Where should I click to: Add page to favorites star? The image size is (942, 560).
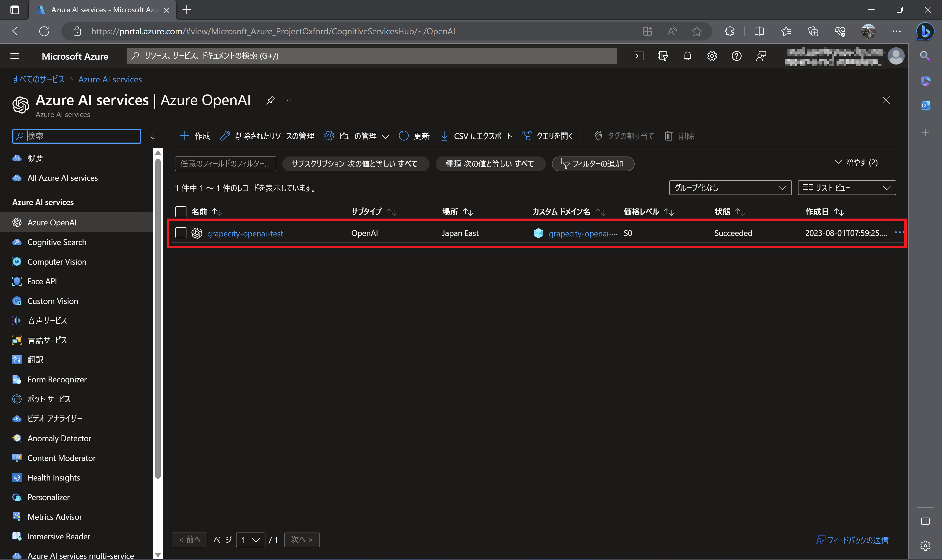[697, 31]
